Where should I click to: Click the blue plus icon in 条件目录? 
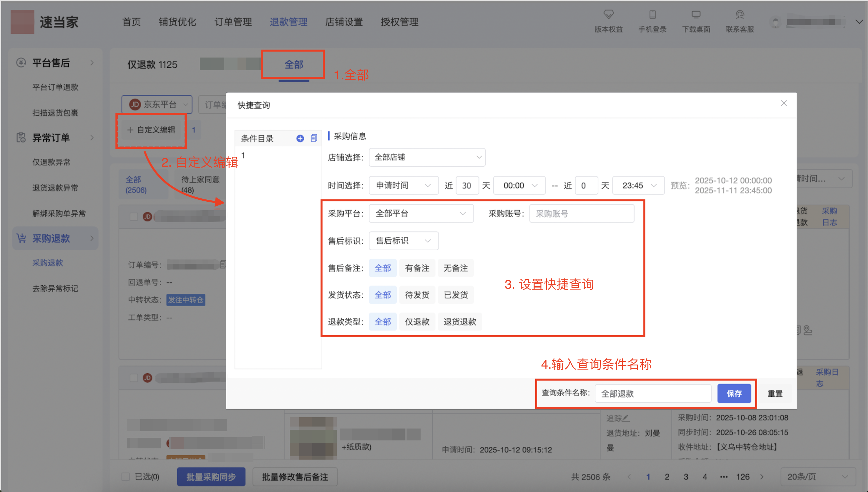click(x=300, y=138)
